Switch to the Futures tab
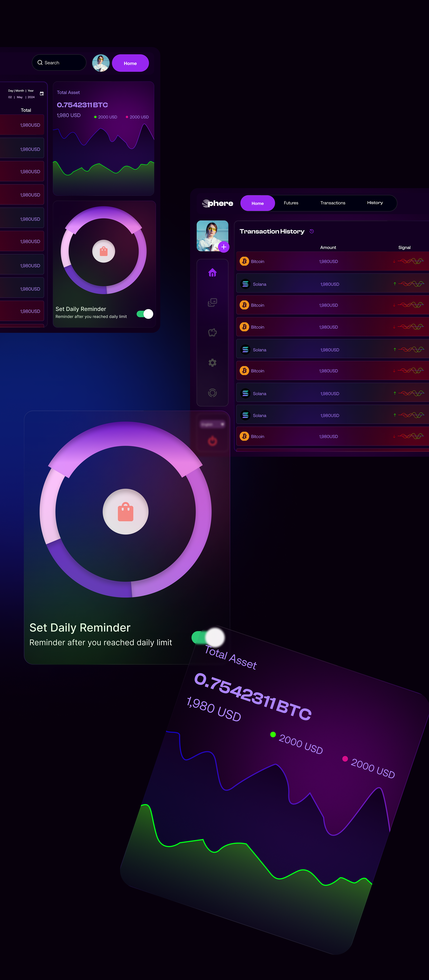Screen dimensions: 429x980 pos(291,203)
